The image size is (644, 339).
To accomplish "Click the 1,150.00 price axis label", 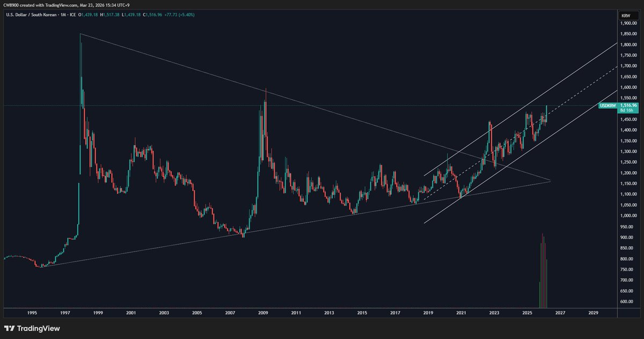I will (x=628, y=184).
